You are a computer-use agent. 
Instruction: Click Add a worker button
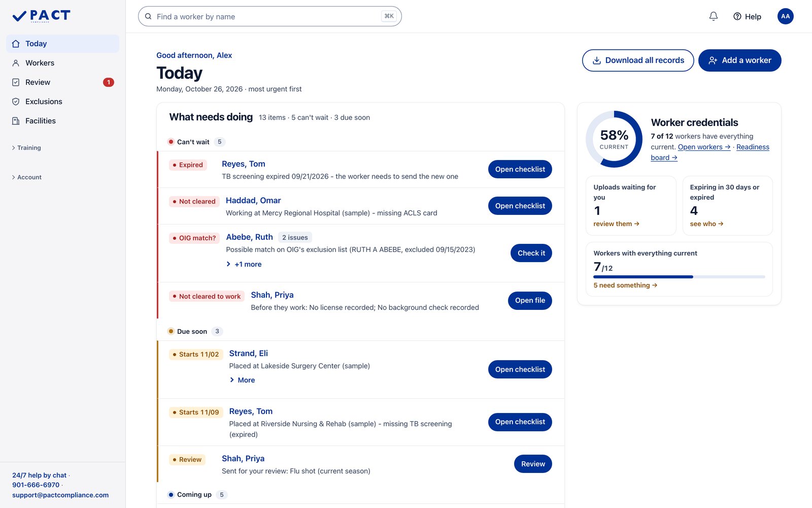click(739, 60)
